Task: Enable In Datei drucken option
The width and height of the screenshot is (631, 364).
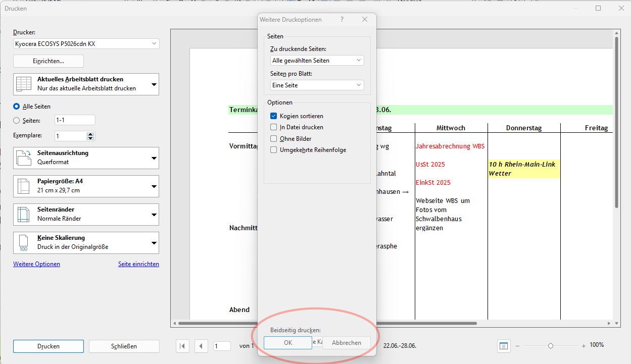Action: (274, 127)
